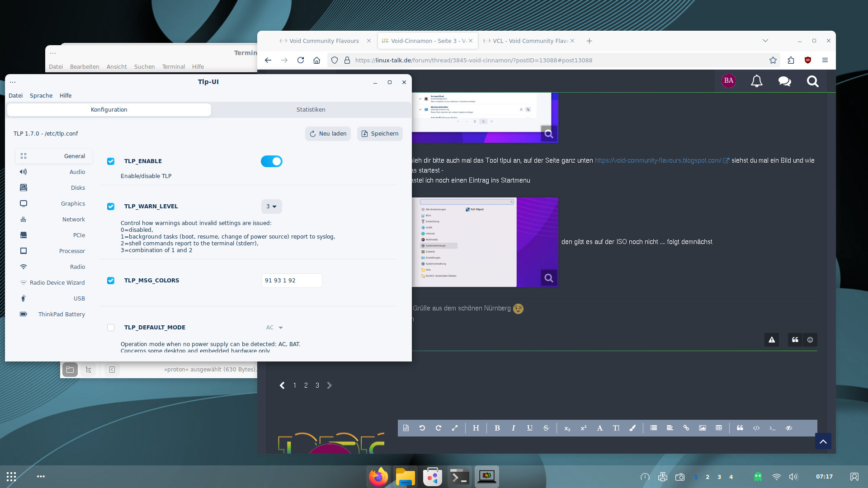
Task: Click the Speichern button
Action: pyautogui.click(x=380, y=134)
